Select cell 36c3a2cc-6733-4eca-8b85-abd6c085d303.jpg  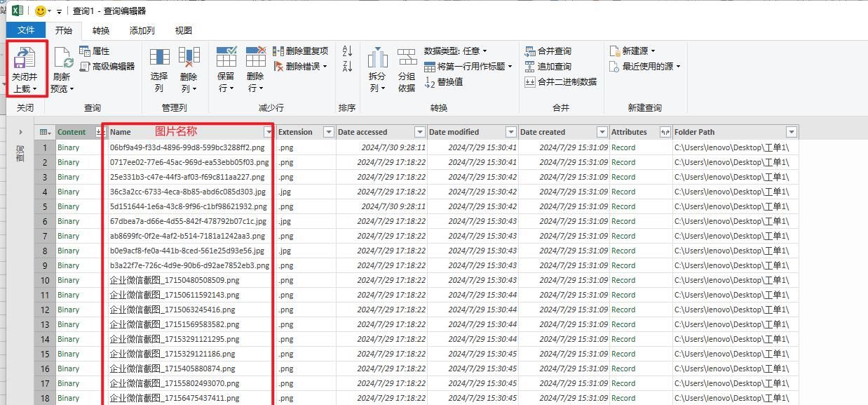(188, 192)
